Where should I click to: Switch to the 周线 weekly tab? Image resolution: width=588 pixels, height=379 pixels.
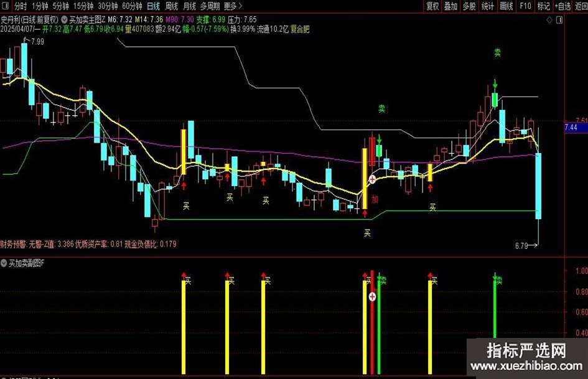(171, 6)
